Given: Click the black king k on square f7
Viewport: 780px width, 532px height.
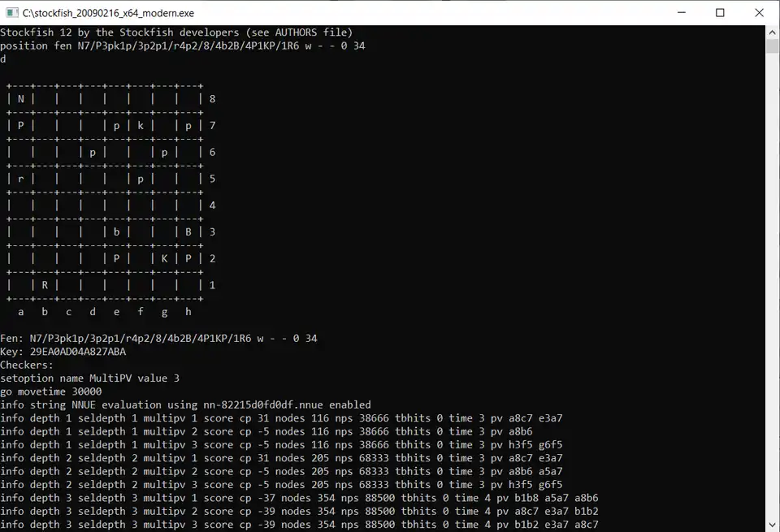Looking at the screenshot, I should (x=141, y=125).
